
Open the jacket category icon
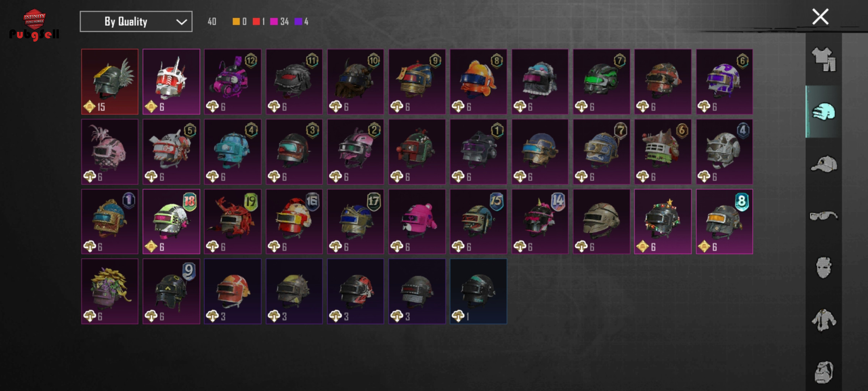824,320
